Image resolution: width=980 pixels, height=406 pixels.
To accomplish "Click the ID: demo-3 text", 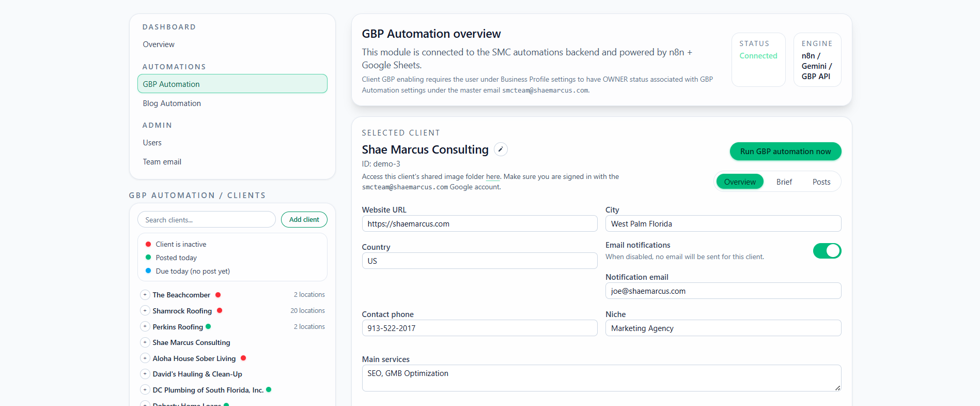I will [381, 164].
